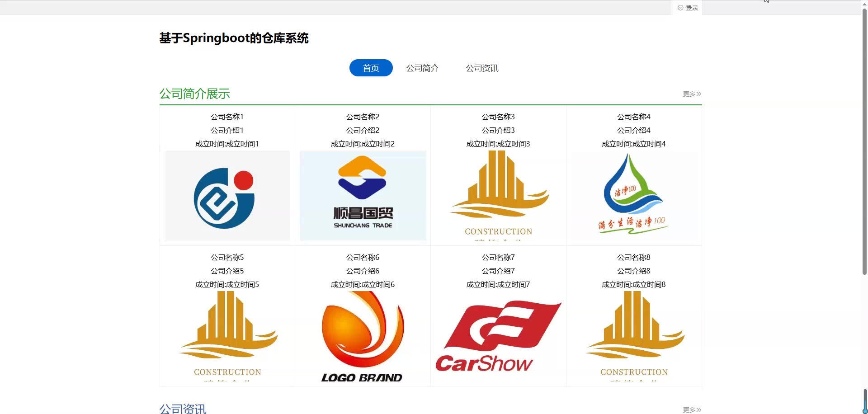View the LOGO BRAND orange flame image
This screenshot has width=868, height=414.
pos(363,336)
